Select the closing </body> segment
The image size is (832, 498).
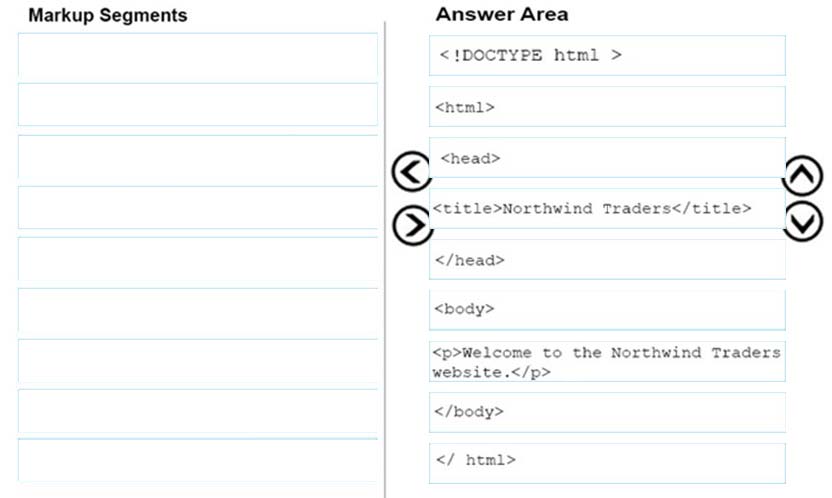tap(607, 412)
